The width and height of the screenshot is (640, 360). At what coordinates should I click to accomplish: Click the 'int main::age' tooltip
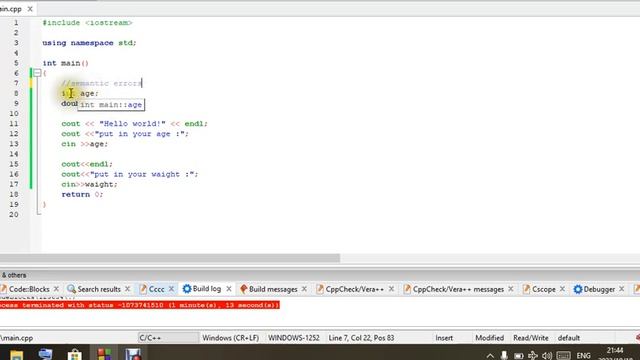pyautogui.click(x=111, y=104)
